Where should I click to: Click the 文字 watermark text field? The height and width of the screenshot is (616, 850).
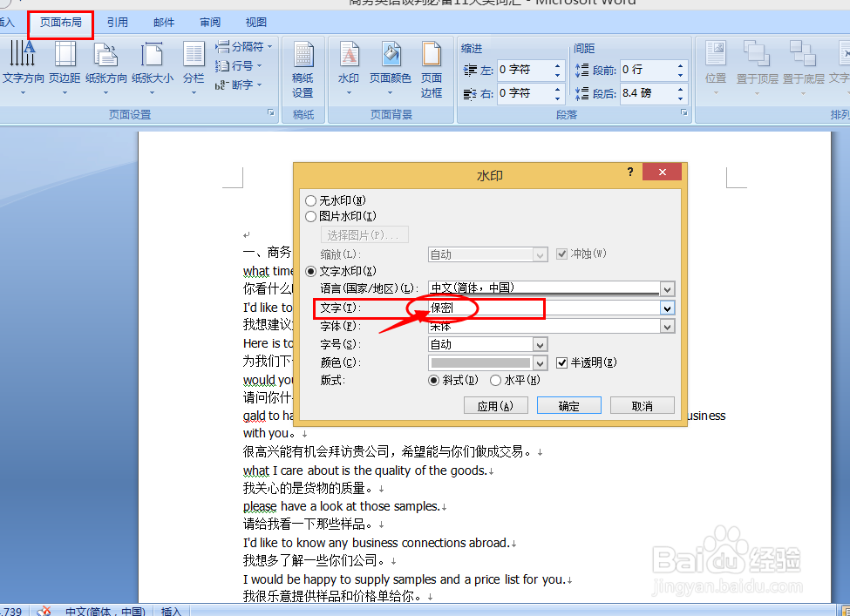pyautogui.click(x=544, y=308)
